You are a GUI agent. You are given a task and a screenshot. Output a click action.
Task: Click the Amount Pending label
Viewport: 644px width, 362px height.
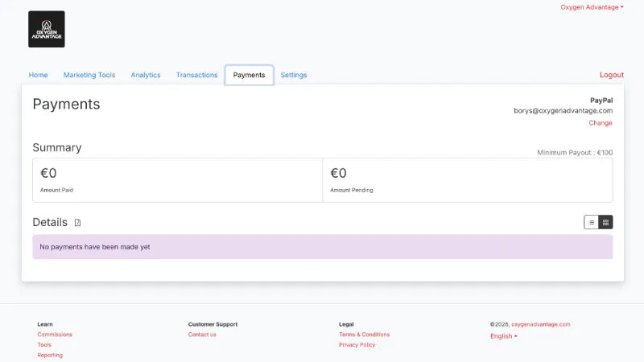[x=352, y=190]
